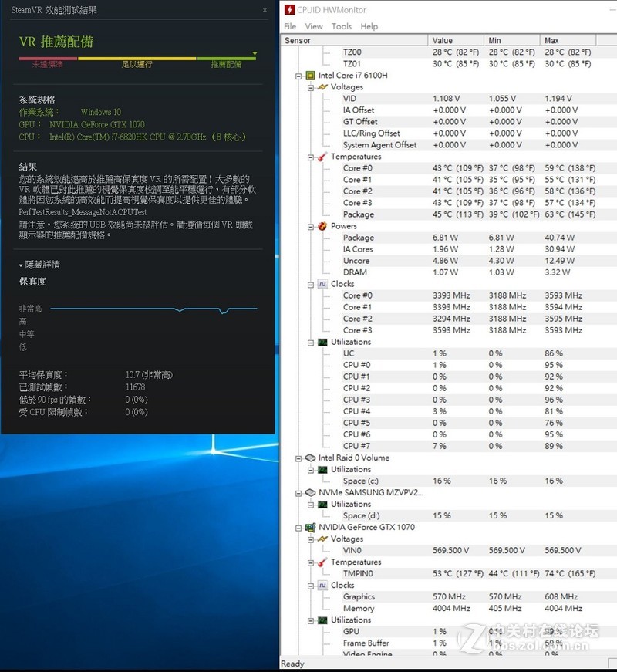Click the Intel Core i7 6100H chip icon
The image size is (617, 672).
[x=310, y=76]
